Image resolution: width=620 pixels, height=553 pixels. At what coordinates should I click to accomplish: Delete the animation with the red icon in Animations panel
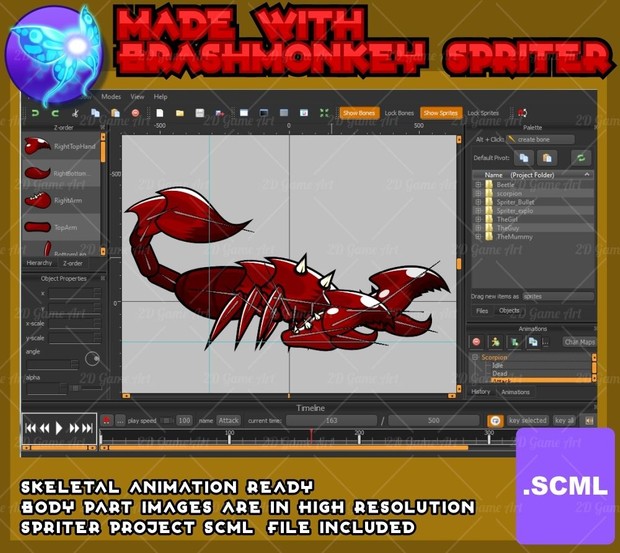coord(476,342)
